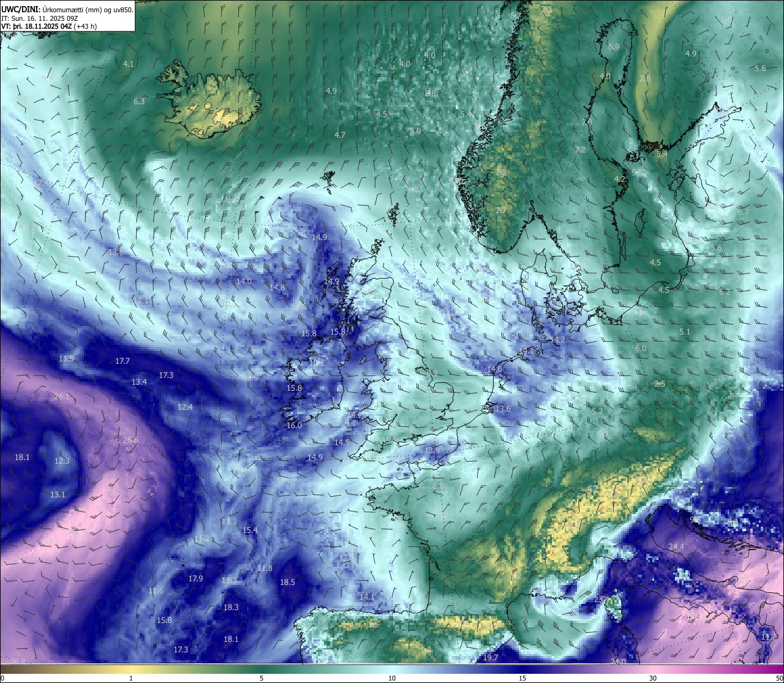Select the 15 tick label on color scale
Image resolution: width=784 pixels, height=683 pixels.
[x=522, y=678]
